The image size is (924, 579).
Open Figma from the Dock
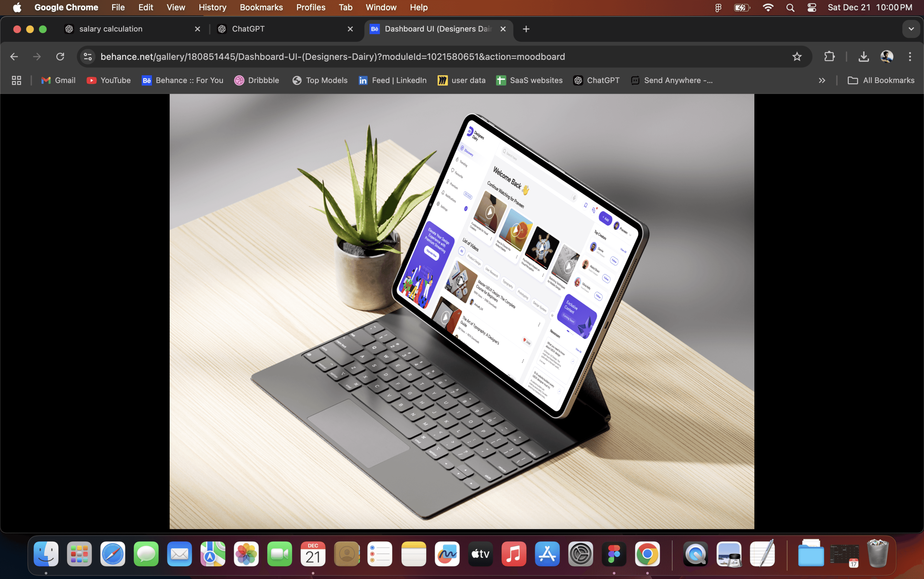[x=614, y=554]
